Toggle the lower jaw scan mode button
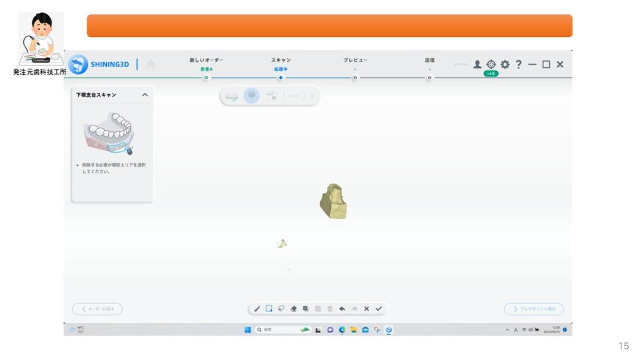This screenshot has height=362, width=644. pyautogui.click(x=252, y=96)
